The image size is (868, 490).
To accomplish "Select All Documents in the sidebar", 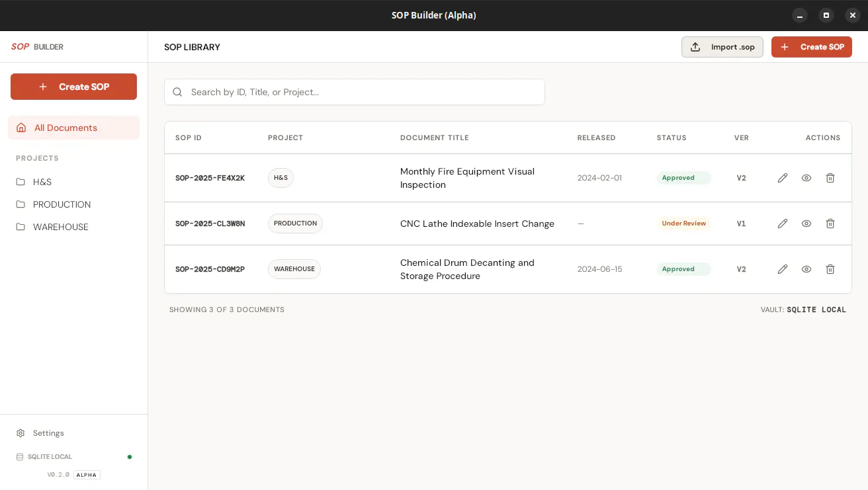I will click(73, 128).
